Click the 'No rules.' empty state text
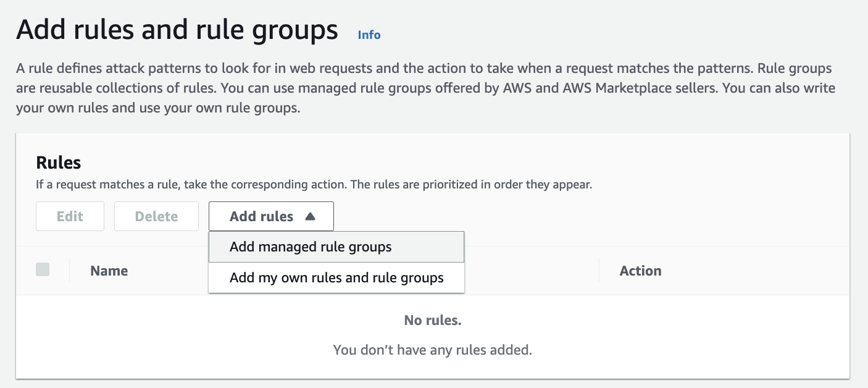Screen dimensions: 868x388 coord(433,320)
